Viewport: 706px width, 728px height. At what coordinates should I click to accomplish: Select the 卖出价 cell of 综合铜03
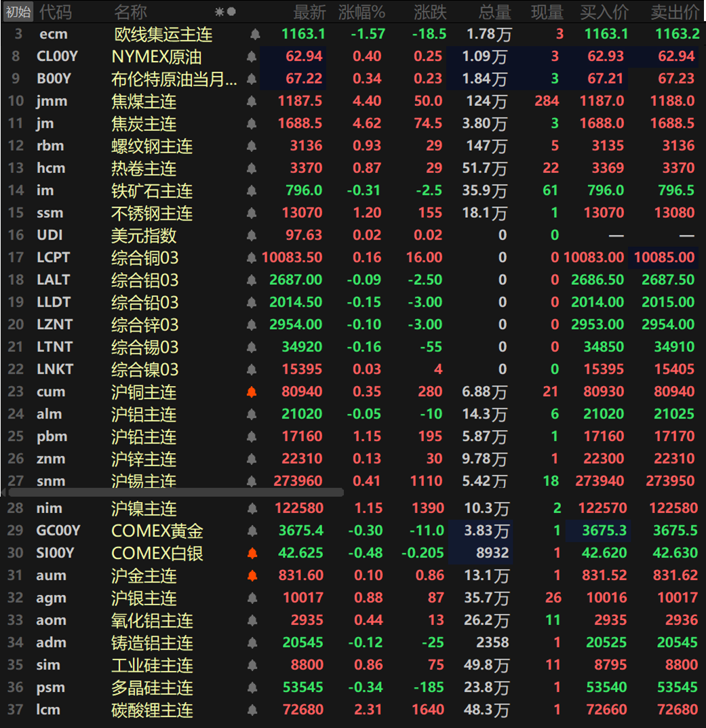pos(664,258)
